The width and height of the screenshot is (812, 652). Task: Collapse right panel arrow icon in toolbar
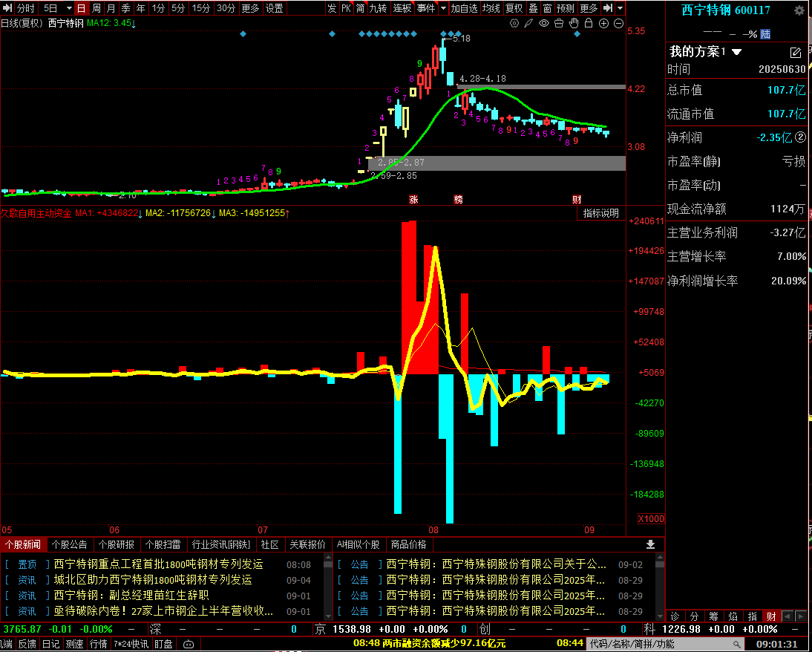(x=609, y=8)
